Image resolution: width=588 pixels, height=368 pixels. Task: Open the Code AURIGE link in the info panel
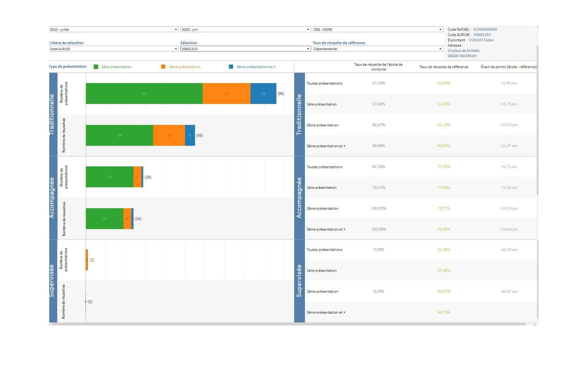point(482,35)
